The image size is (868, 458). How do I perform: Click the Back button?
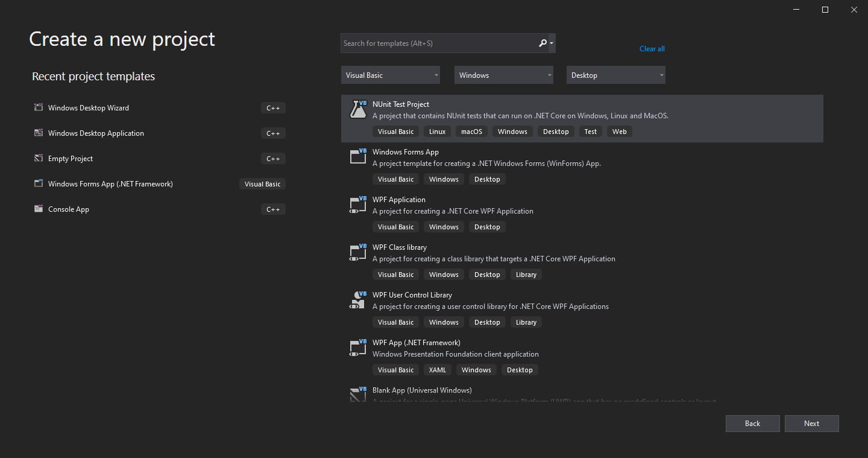[752, 424]
